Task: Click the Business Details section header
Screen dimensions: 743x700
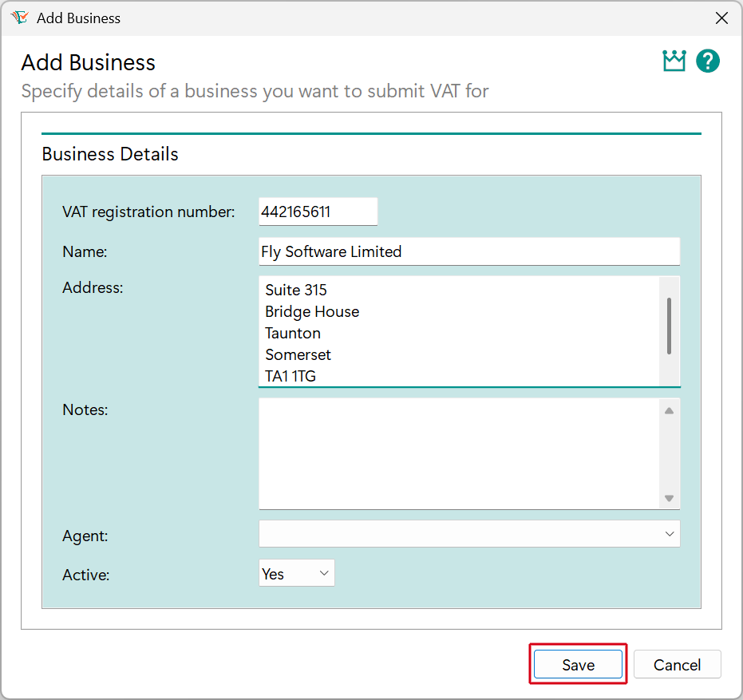Action: [x=109, y=154]
